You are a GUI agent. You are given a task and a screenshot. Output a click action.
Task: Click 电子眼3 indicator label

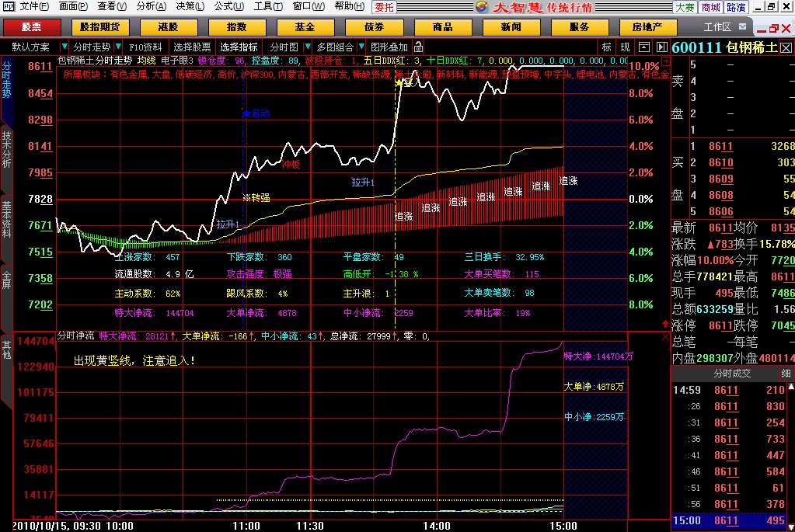(177, 61)
